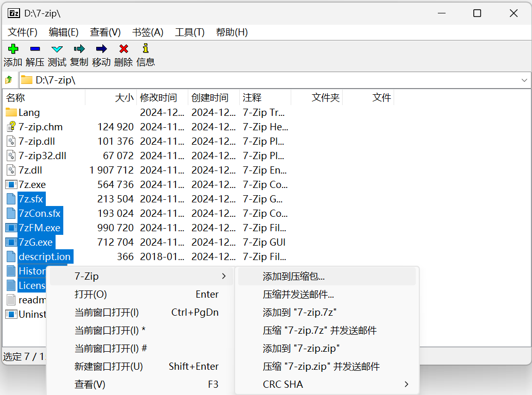Viewport: 532px width, 395px height.
Task: Click comment text 7-Zip GUI
Action: tap(264, 242)
